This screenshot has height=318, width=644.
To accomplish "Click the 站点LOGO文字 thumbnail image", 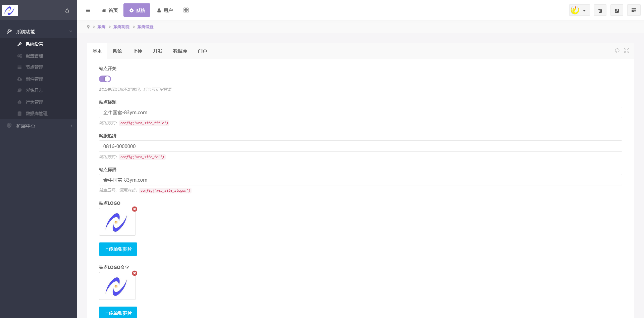I will (x=117, y=286).
